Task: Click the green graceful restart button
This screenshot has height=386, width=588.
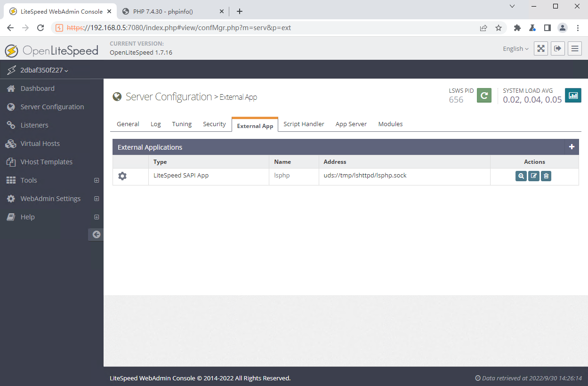Action: pyautogui.click(x=484, y=95)
